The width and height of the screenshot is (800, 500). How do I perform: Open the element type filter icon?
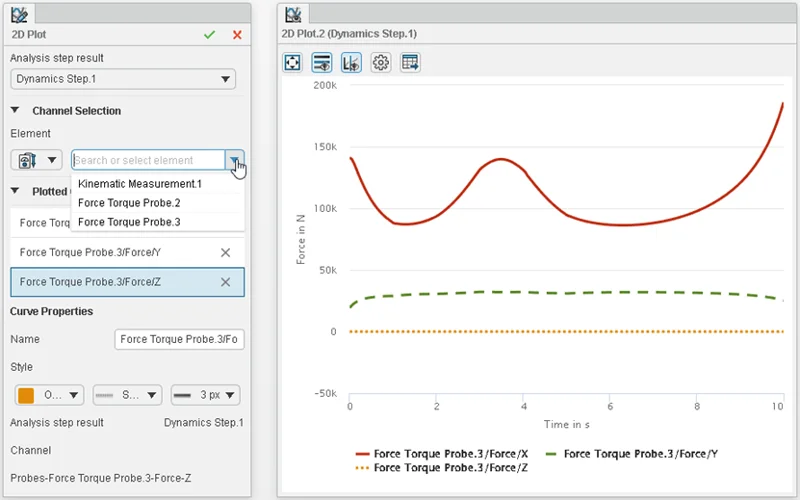(x=37, y=160)
